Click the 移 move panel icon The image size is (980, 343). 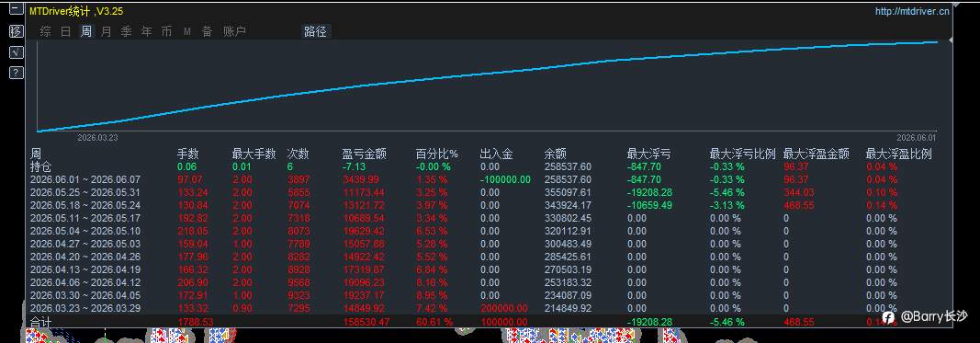(x=17, y=31)
